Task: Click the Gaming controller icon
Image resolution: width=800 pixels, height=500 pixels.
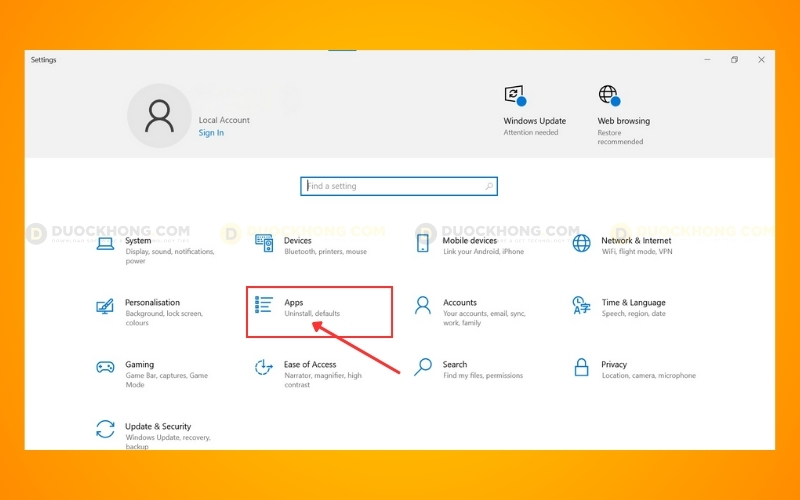Action: tap(105, 367)
